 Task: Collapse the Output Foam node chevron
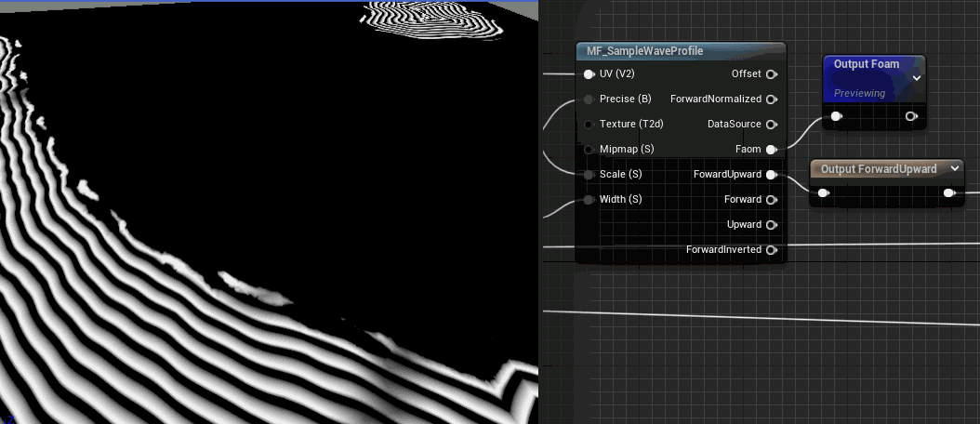pos(916,78)
